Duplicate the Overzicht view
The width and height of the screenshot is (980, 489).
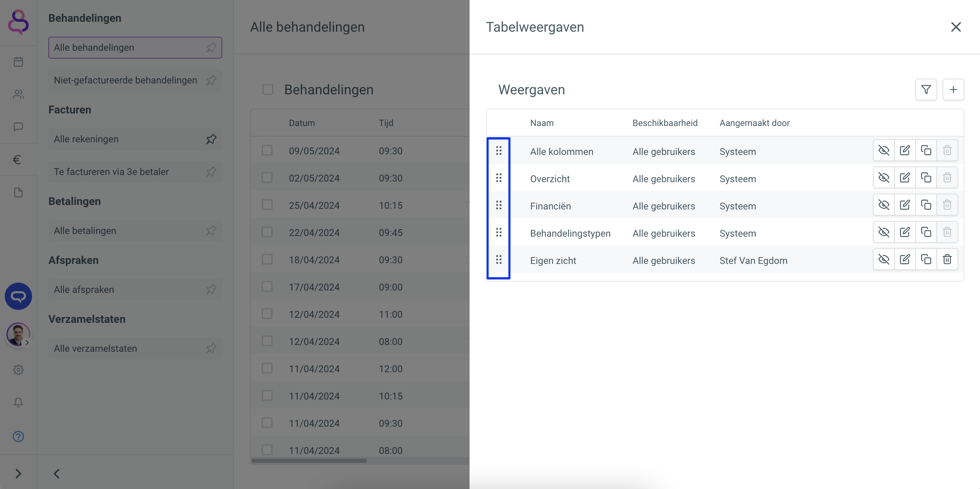tap(926, 177)
